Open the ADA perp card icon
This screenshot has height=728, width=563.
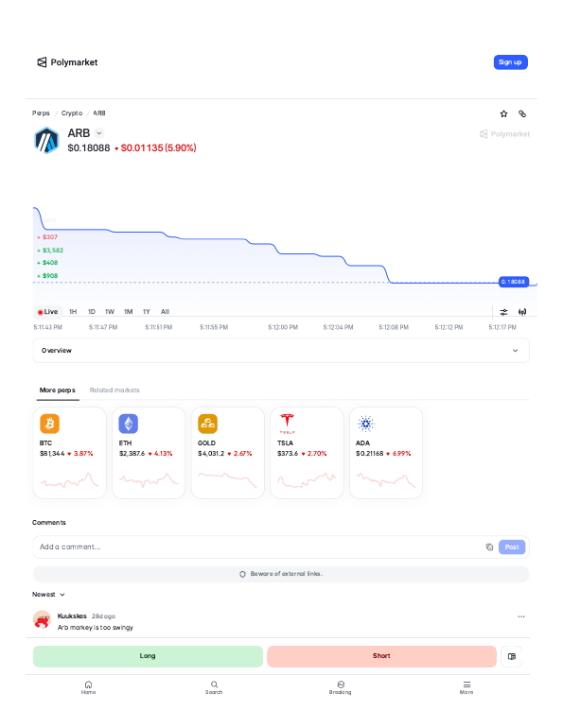coord(365,424)
